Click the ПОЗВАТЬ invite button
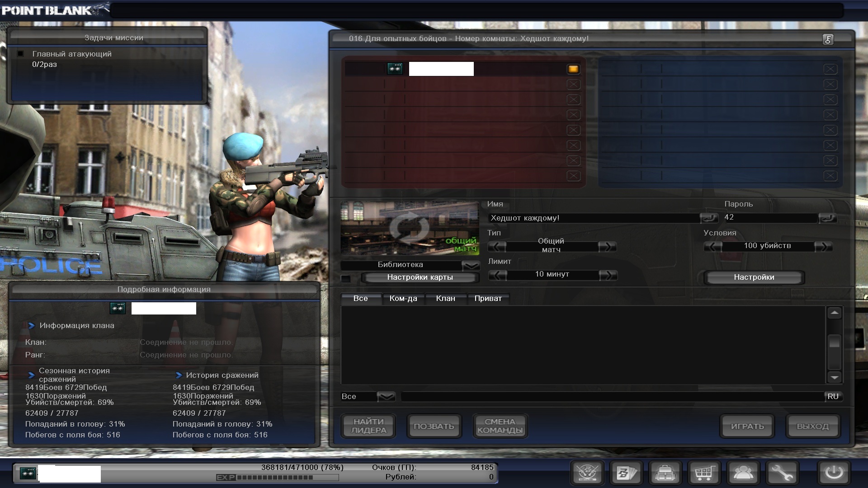Viewport: 868px width, 488px height. pos(434,426)
